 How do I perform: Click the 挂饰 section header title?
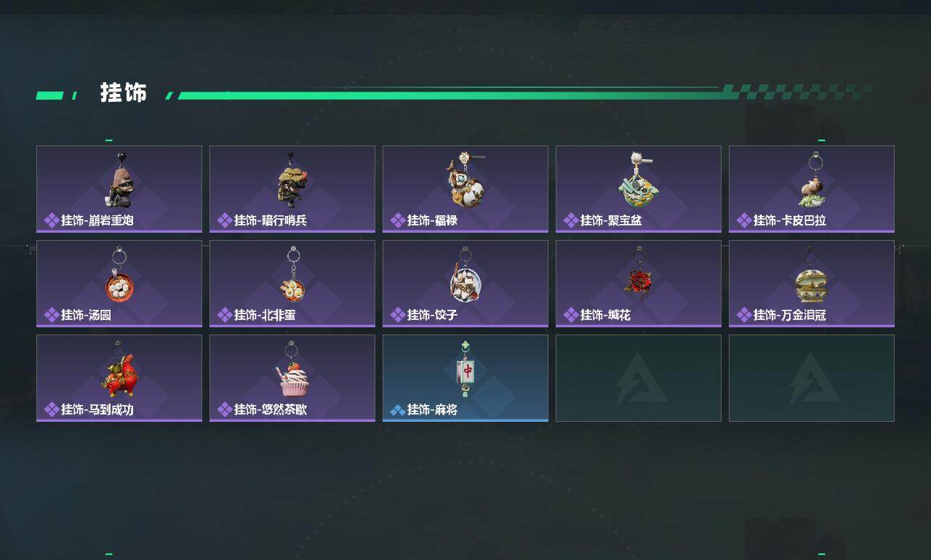click(x=124, y=93)
